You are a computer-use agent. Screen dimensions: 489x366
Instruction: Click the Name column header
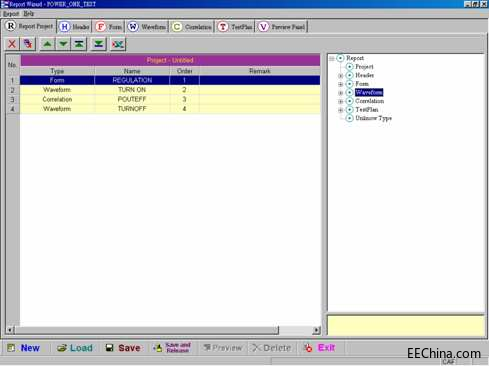pos(132,71)
